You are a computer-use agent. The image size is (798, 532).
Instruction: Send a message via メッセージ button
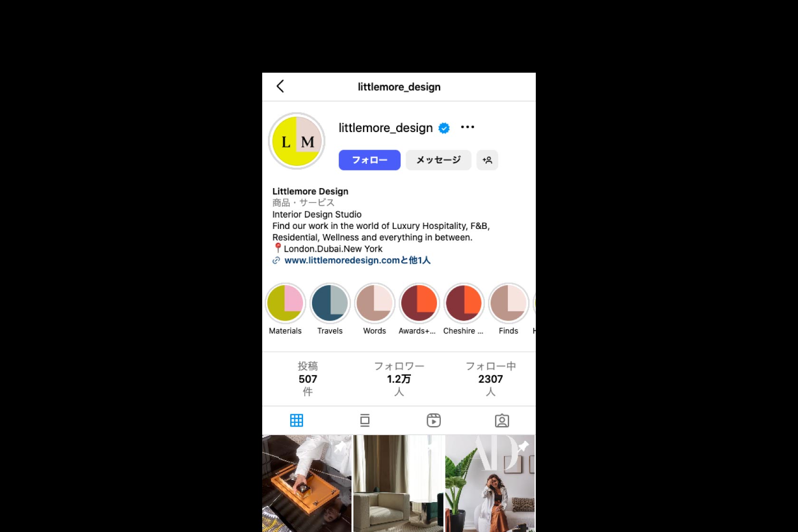point(438,160)
